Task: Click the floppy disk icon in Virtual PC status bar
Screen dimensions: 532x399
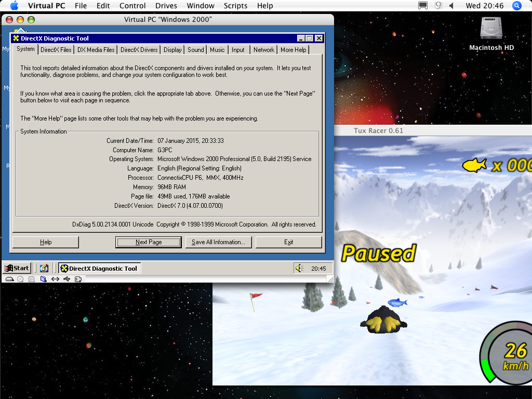Action: point(32,279)
